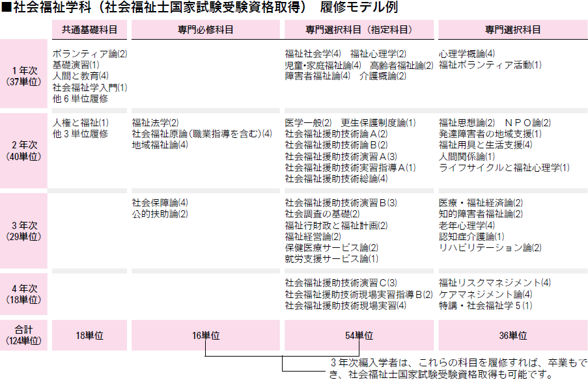The height and width of the screenshot is (380, 588).
Task: Click the 1年次 (37単位) row header
Action: [x=23, y=74]
